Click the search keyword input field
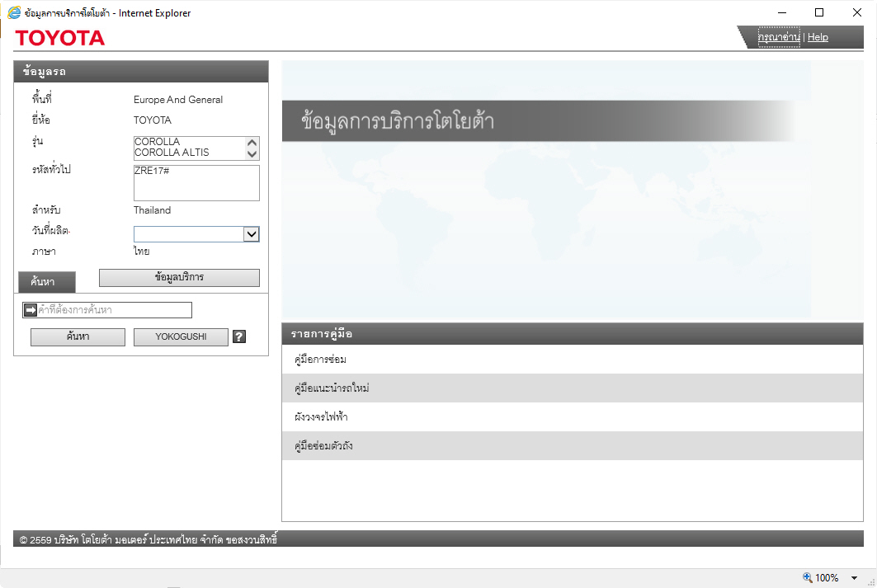Image resolution: width=877 pixels, height=588 pixels. pyautogui.click(x=106, y=309)
